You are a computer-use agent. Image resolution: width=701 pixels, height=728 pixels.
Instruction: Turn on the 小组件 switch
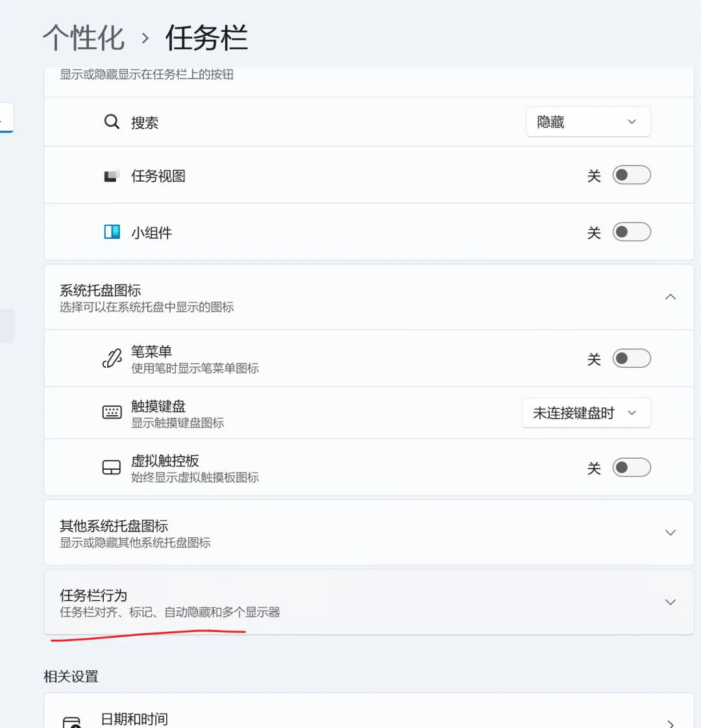631,231
